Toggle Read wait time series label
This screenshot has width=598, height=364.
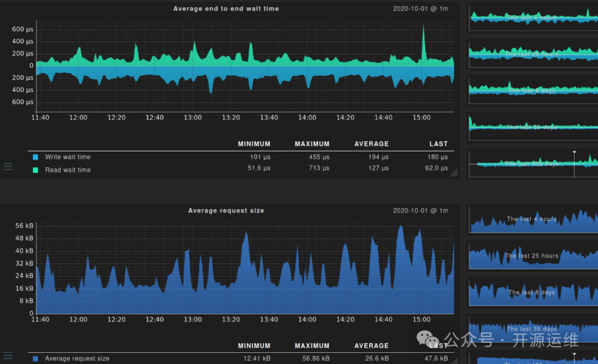[68, 170]
